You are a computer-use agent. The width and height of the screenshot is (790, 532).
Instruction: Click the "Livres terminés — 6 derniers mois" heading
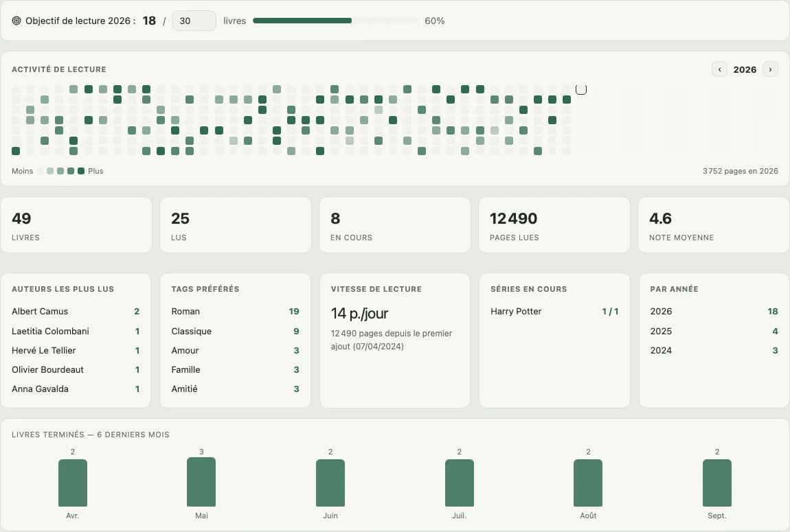click(x=91, y=435)
